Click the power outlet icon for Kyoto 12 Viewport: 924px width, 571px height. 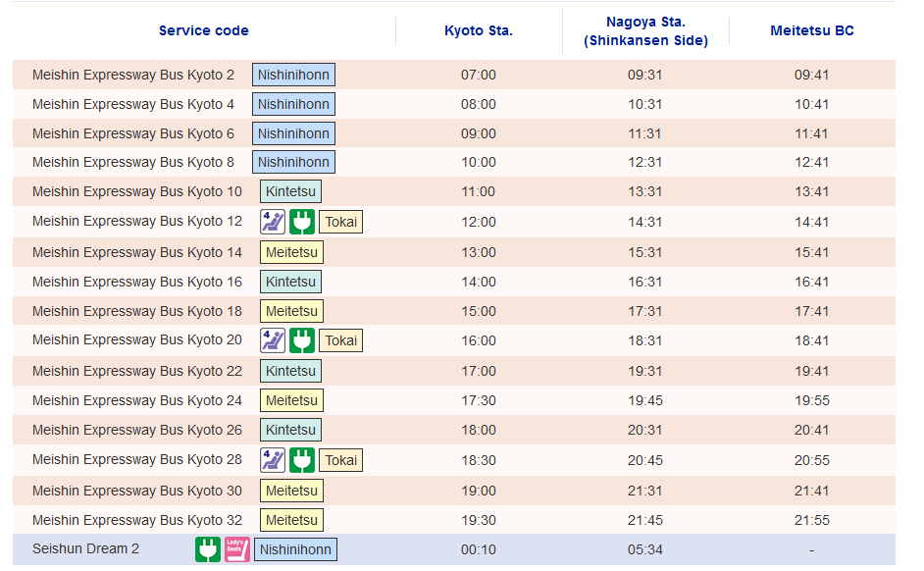[x=302, y=222]
